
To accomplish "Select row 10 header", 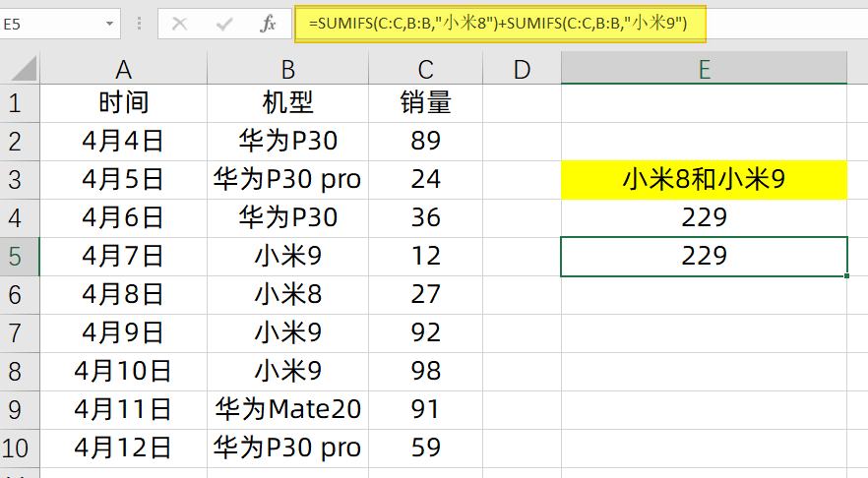I will (20, 448).
